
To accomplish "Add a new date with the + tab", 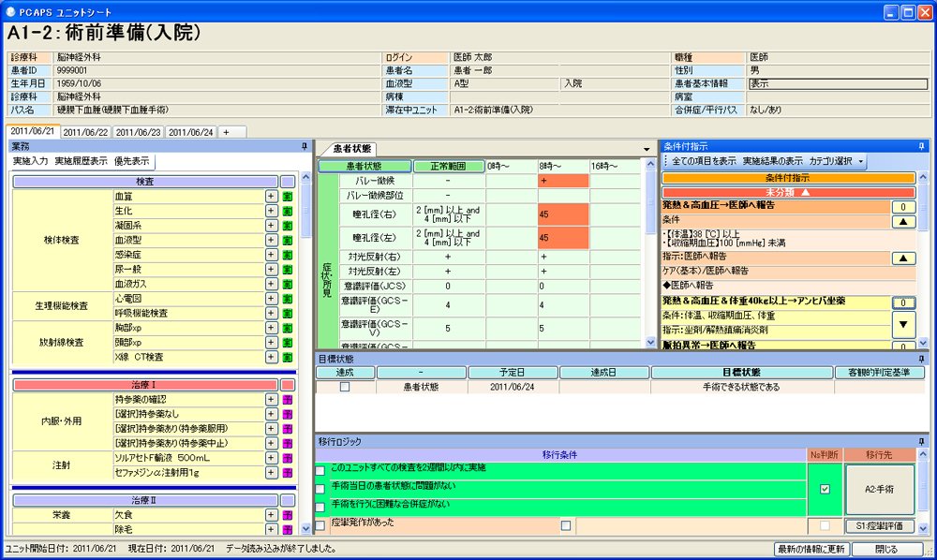I will (231, 133).
